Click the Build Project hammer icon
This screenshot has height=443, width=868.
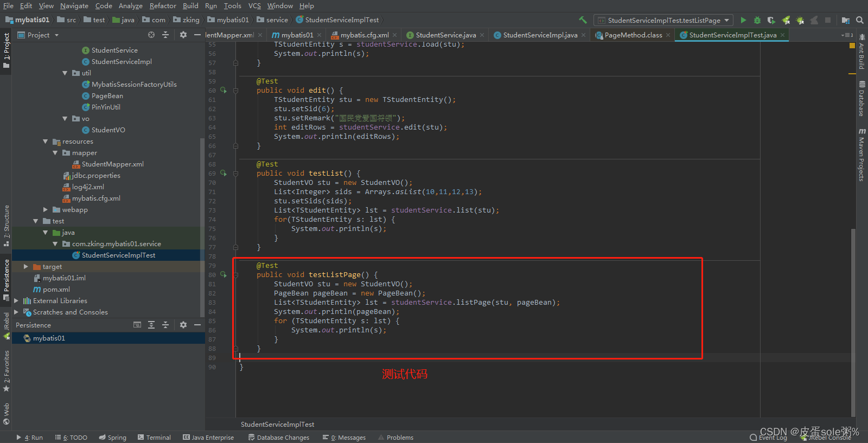583,20
